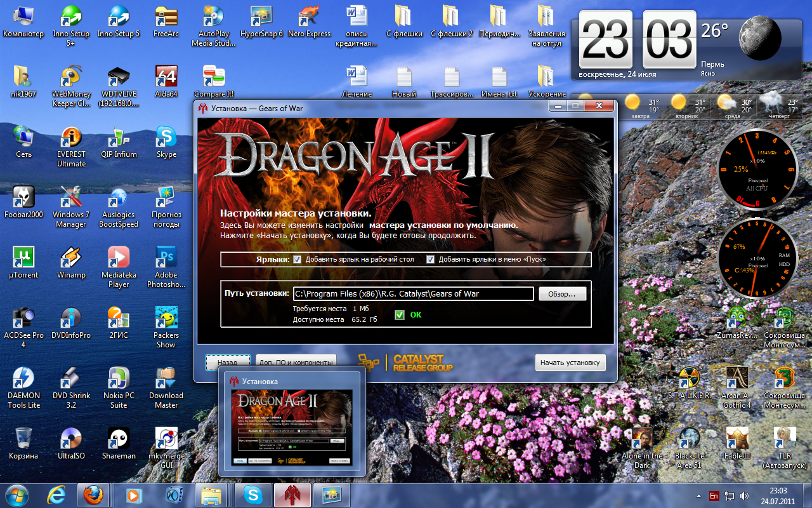
Task: Click the installation path input field
Action: (x=413, y=294)
